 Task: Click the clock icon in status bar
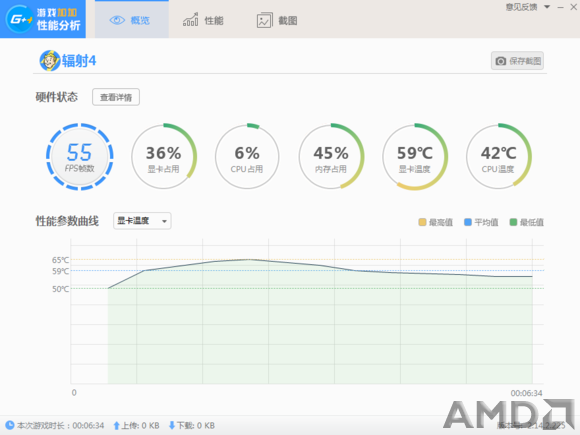pyautogui.click(x=10, y=425)
